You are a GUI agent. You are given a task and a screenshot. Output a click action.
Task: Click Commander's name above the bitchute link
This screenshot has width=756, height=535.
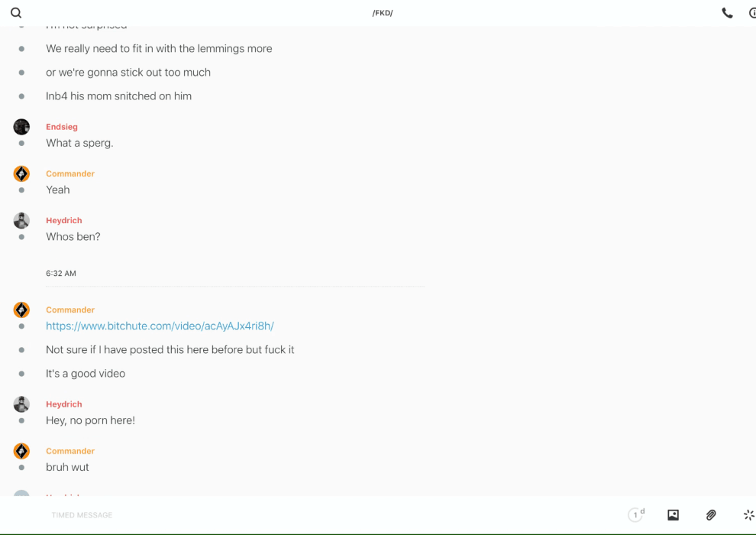pyautogui.click(x=70, y=310)
